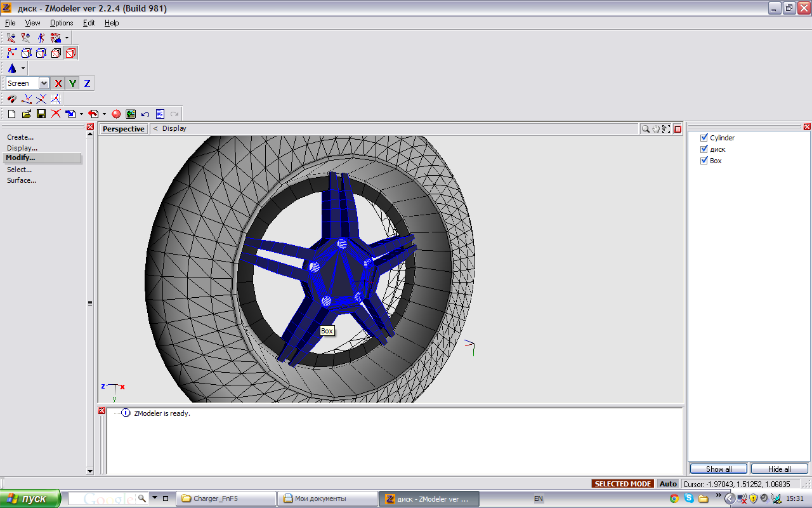812x508 pixels.
Task: Create a new file with the blank-page icon
Action: point(11,114)
